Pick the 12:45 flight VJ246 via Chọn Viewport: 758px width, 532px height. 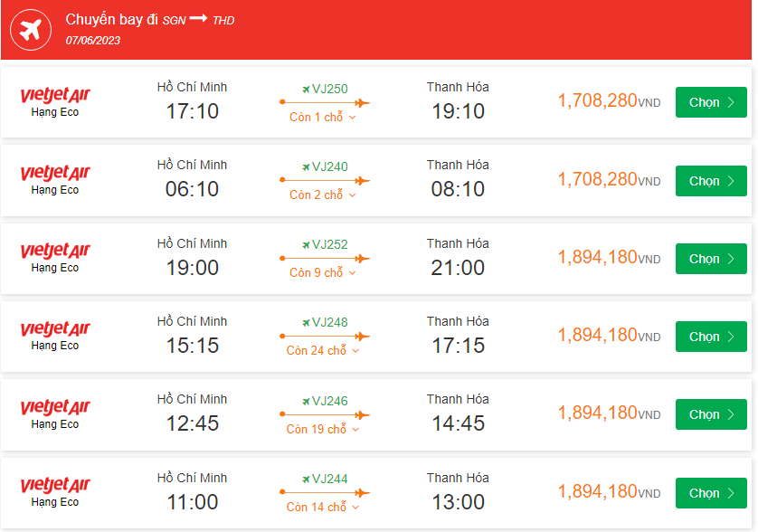point(711,414)
